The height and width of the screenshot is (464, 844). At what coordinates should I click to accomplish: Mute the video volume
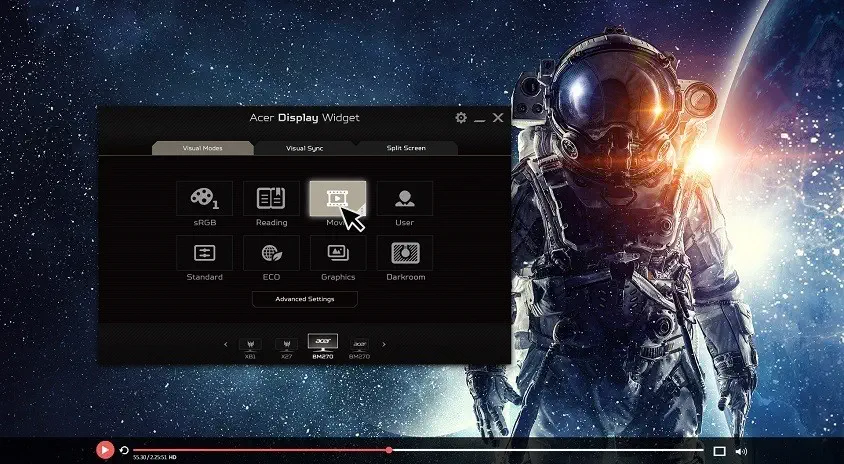coord(741,451)
